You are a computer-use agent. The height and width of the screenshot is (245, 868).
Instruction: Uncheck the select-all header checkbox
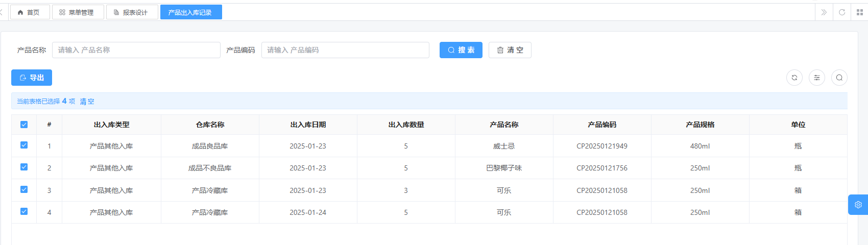(x=24, y=125)
